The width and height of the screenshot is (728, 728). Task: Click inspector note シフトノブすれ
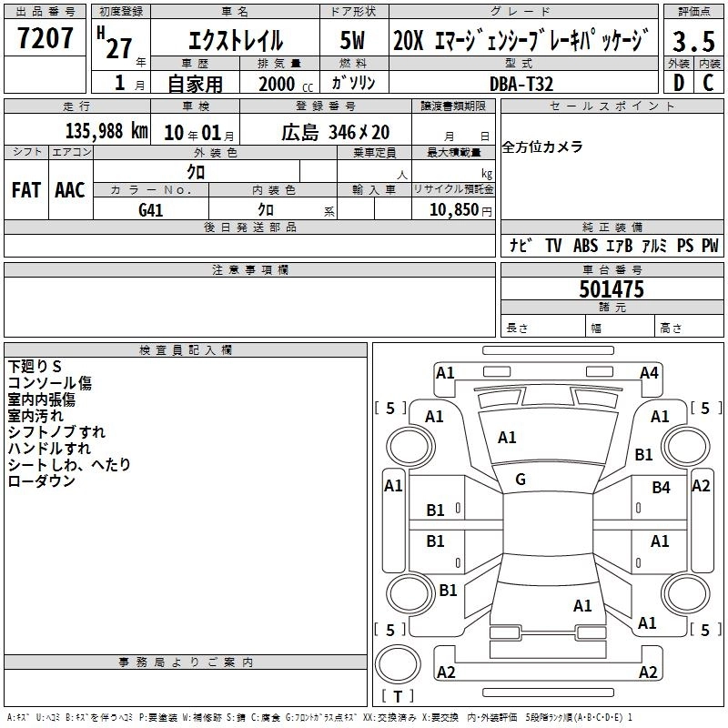click(x=56, y=431)
